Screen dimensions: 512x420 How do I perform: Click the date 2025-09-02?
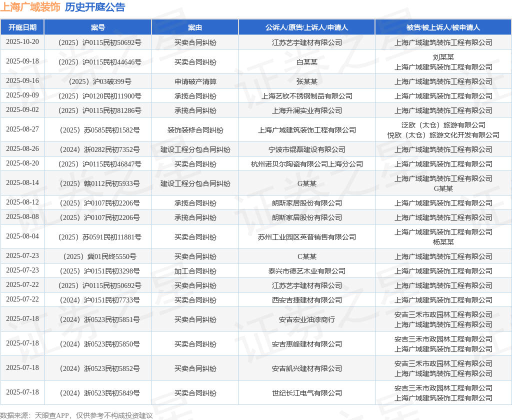coord(22,109)
